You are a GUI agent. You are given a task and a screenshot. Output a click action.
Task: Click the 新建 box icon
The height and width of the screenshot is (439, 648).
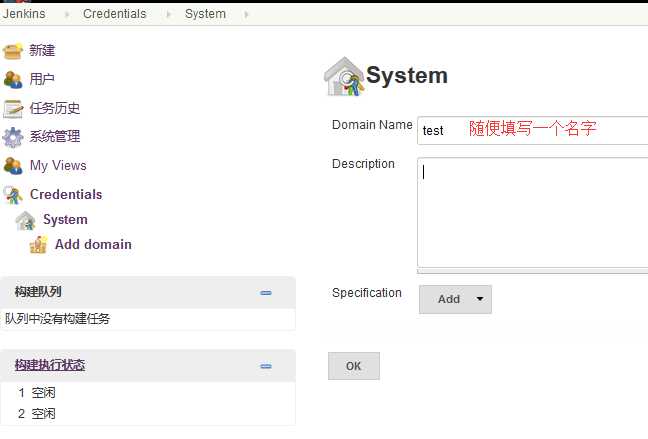(12, 51)
